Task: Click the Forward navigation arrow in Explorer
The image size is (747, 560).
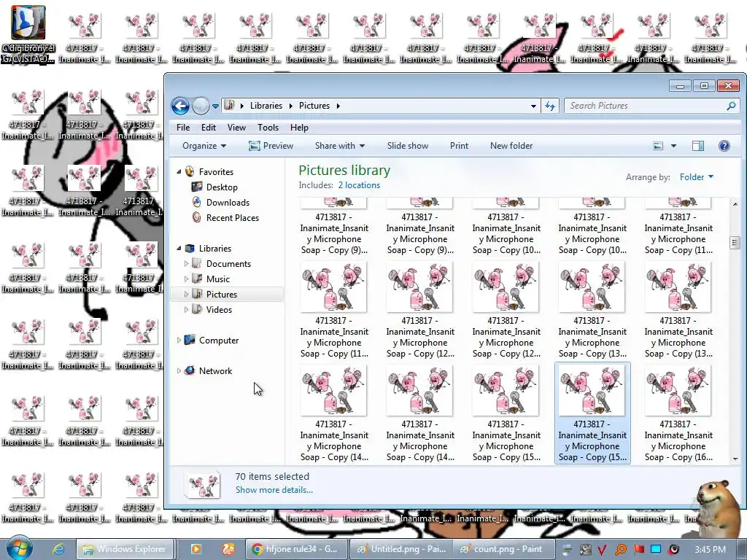Action: coord(201,106)
